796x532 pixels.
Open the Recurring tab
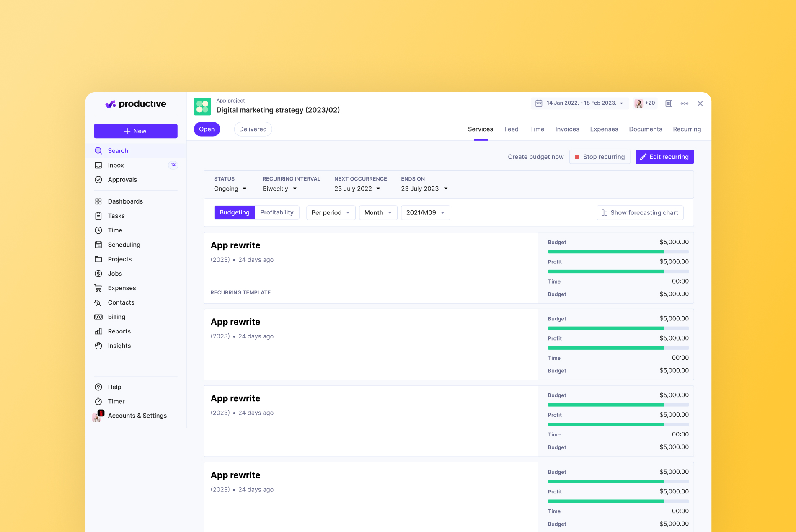point(687,129)
